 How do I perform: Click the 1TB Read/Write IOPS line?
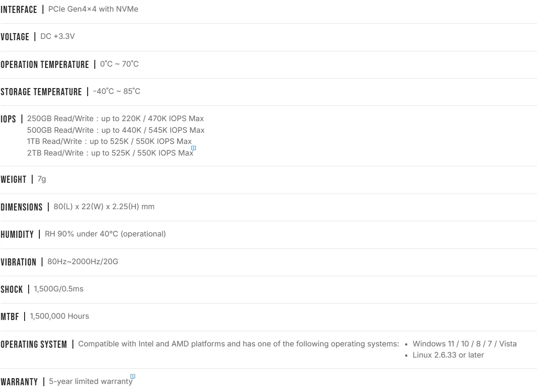coord(110,141)
